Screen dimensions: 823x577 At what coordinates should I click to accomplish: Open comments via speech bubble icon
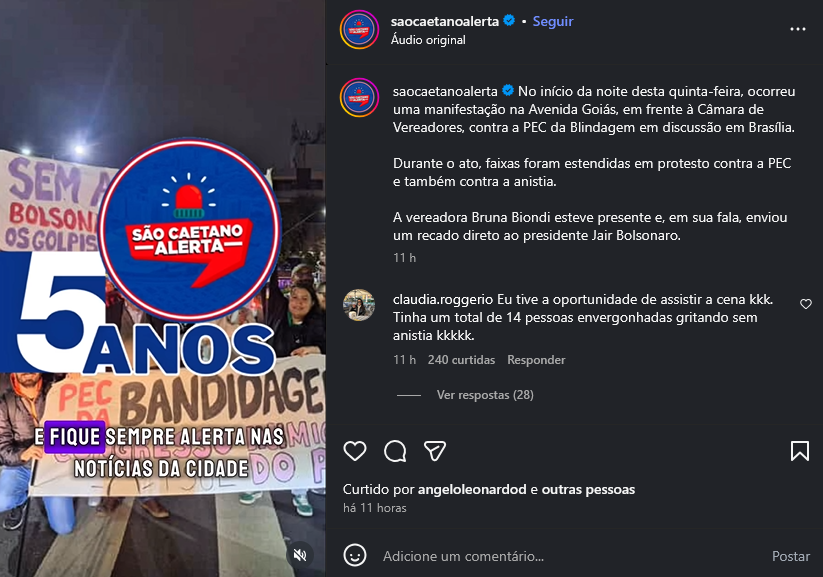pos(395,451)
